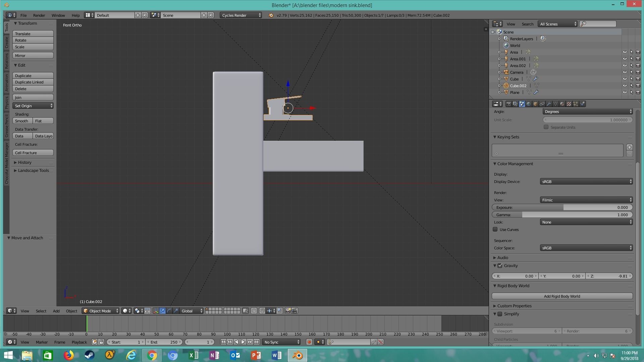Open the World properties tab globe icon
The image size is (644, 362).
529,104
